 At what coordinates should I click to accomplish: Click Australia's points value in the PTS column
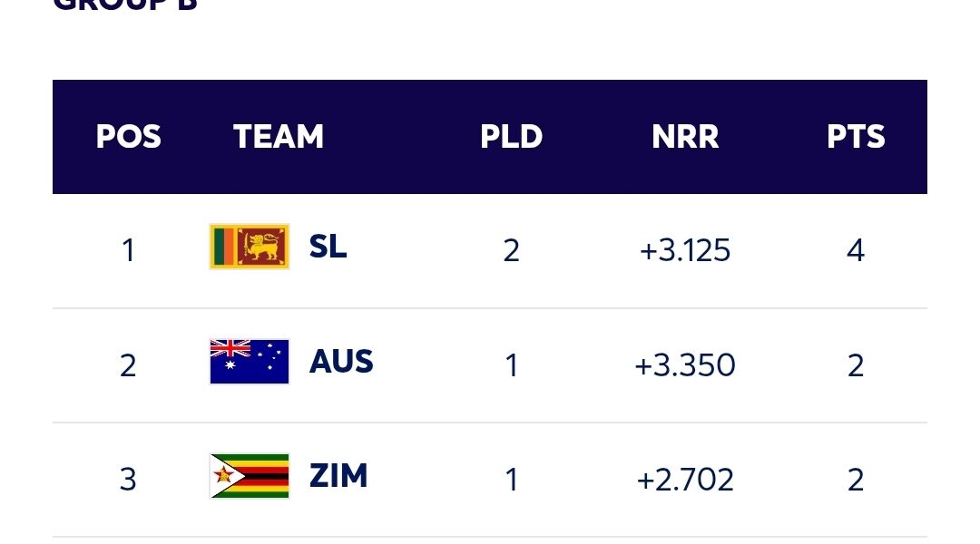pyautogui.click(x=856, y=365)
